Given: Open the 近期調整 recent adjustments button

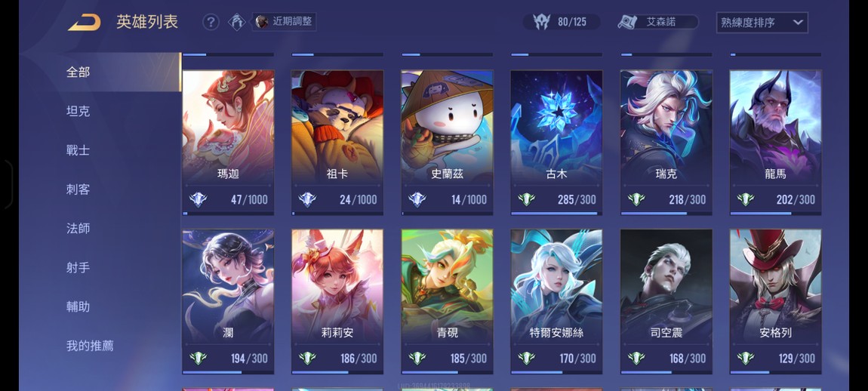Looking at the screenshot, I should point(285,22).
